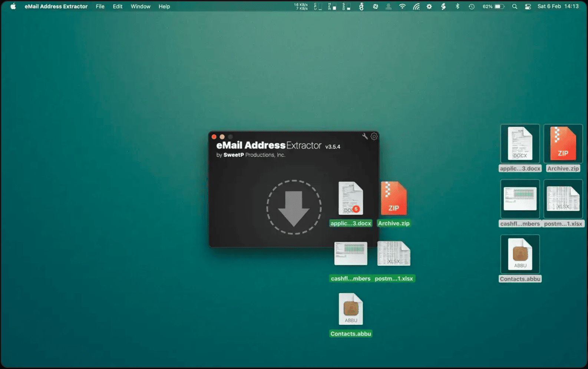Click the date and time Sat 6 Feb 14:13
Viewport: 588px width, 369px height.
[558, 6]
